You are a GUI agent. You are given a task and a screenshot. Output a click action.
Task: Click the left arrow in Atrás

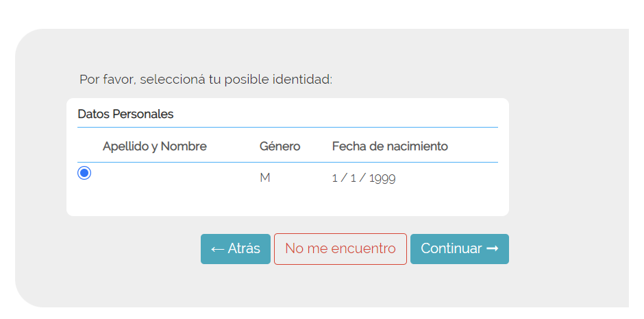(x=217, y=249)
